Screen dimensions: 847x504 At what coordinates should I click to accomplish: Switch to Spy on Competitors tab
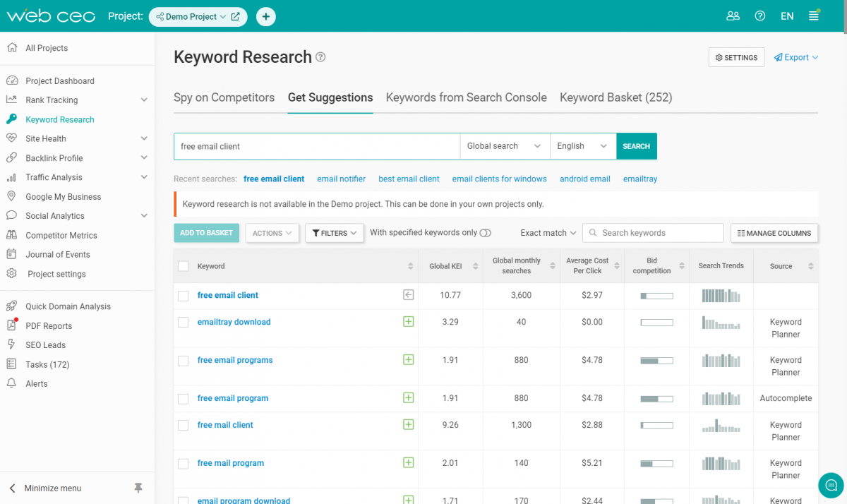(224, 97)
